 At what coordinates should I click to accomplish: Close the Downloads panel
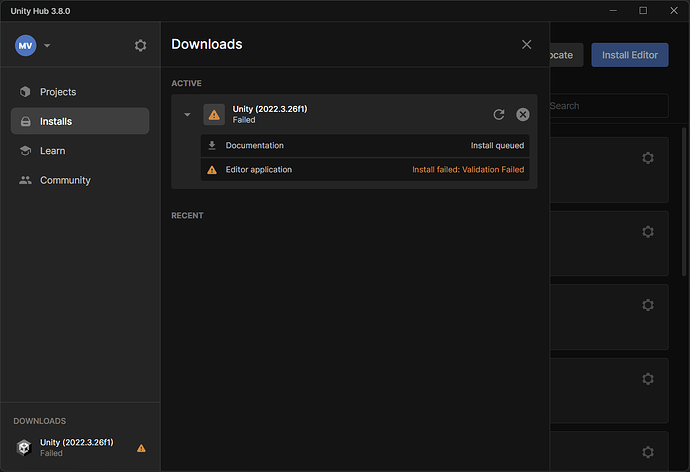point(527,44)
